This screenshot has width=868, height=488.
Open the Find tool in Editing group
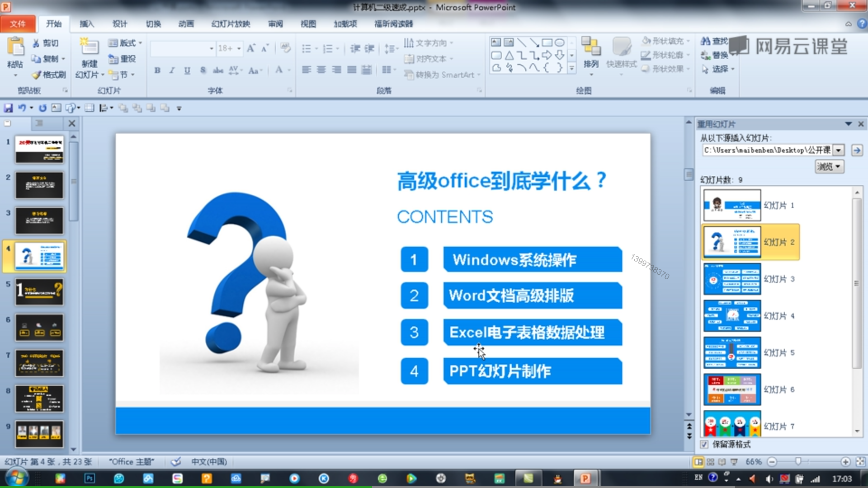[x=713, y=41]
